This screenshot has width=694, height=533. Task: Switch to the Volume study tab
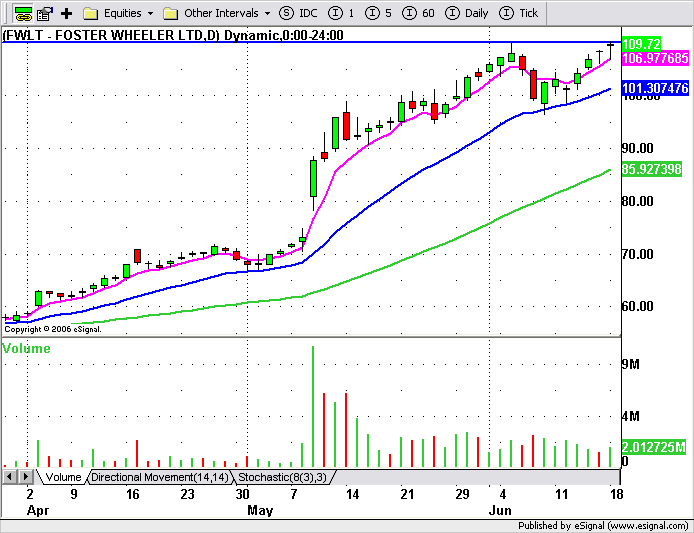tap(63, 477)
